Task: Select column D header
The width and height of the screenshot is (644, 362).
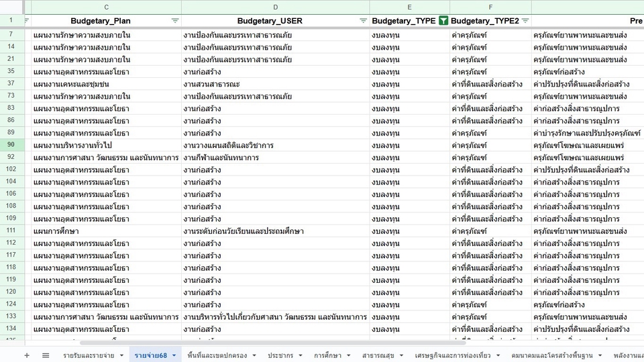Action: pyautogui.click(x=275, y=6)
